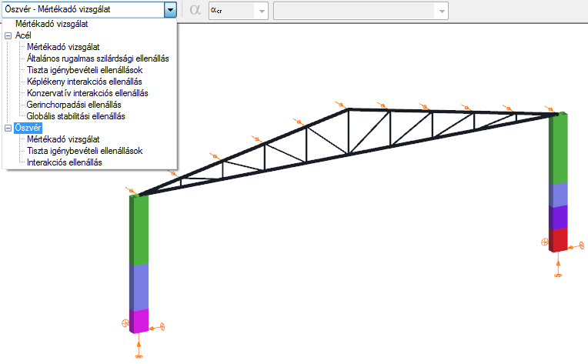Choose Interakciós ellenállás
Screen dimensions: 588x364
pyautogui.click(x=65, y=162)
